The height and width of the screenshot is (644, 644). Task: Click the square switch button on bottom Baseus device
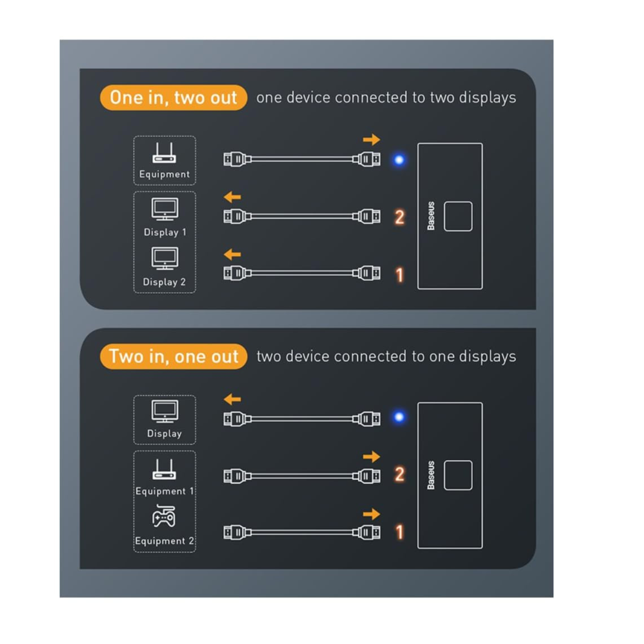(x=458, y=475)
